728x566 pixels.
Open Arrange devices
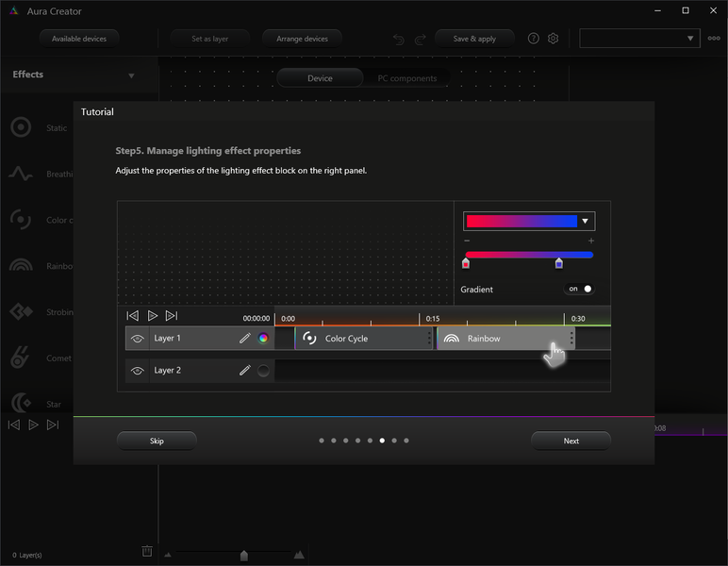[303, 39]
